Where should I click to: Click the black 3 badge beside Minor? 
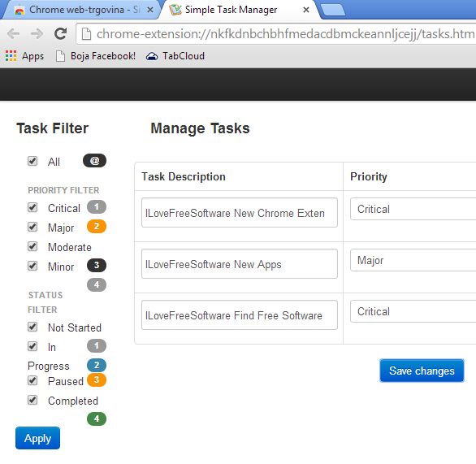(x=97, y=266)
